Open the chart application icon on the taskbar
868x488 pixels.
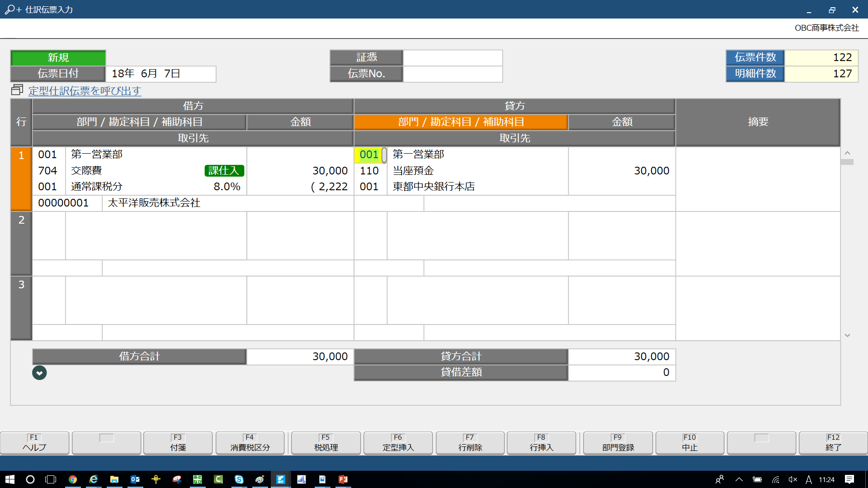click(302, 479)
